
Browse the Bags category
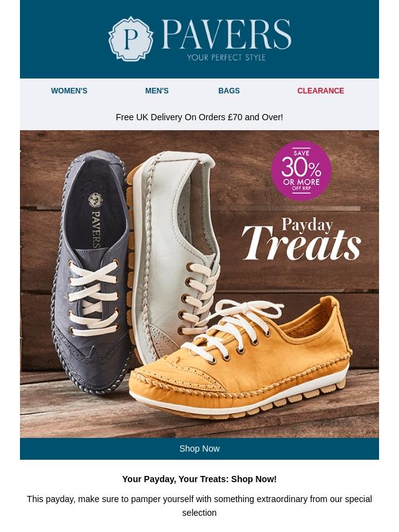pyautogui.click(x=229, y=91)
